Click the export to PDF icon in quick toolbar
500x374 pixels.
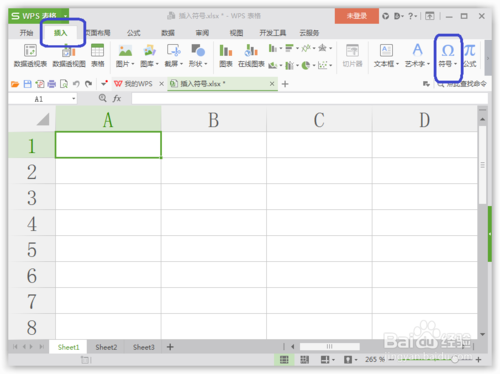pos(40,84)
